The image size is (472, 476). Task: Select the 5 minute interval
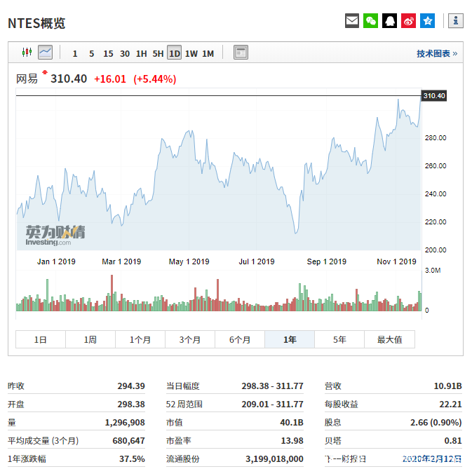91,54
